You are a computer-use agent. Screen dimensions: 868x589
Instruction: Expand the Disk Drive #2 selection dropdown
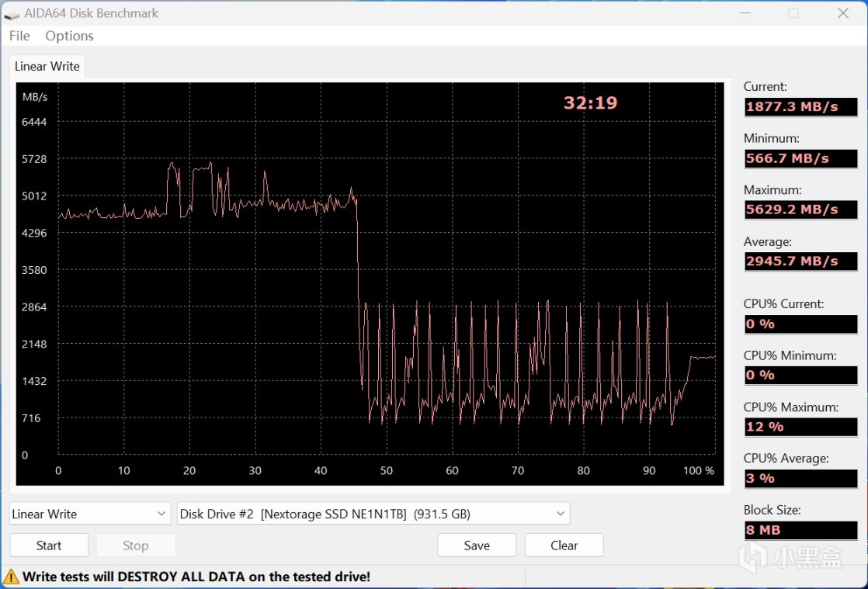coord(373,514)
